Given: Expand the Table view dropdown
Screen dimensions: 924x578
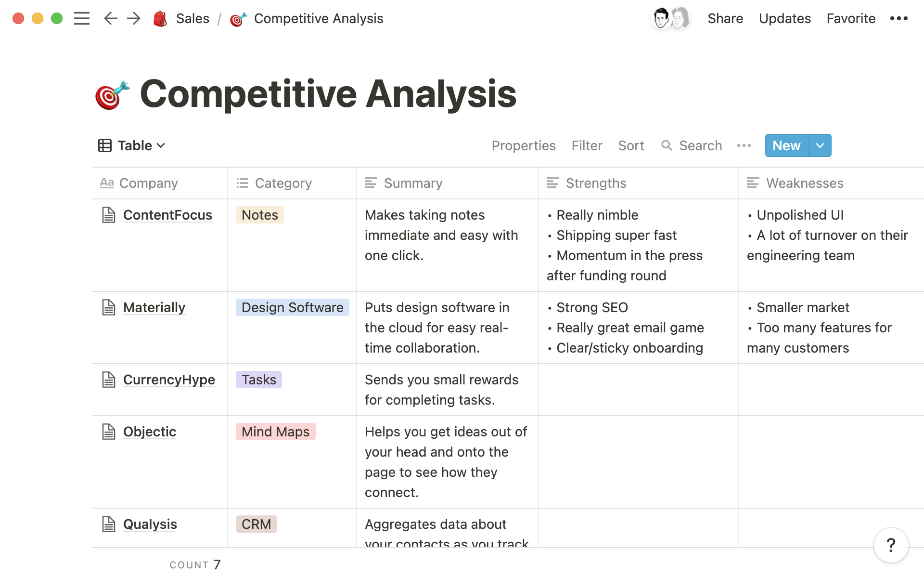Looking at the screenshot, I should point(132,145).
